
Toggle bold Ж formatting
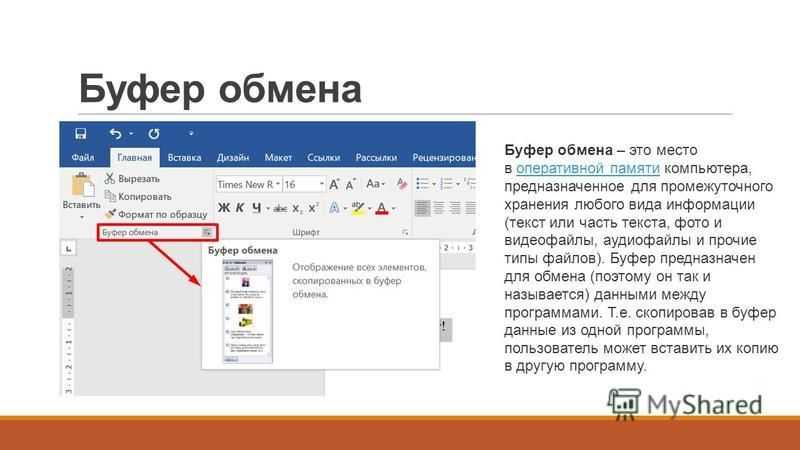[223, 208]
